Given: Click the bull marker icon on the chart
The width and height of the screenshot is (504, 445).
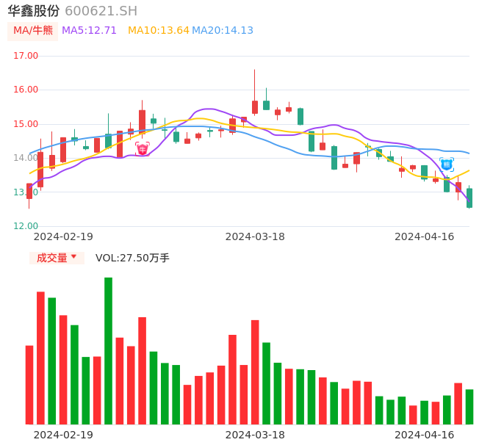Looking at the screenshot, I should [142, 149].
